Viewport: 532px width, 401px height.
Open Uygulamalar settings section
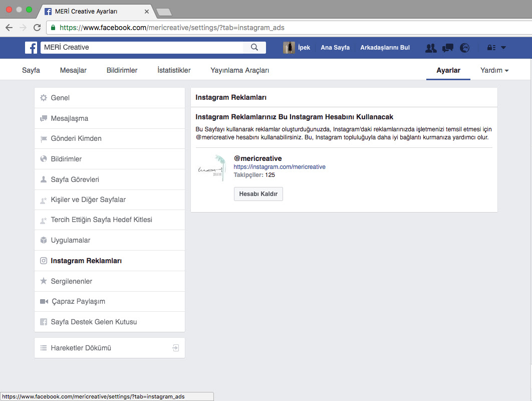(110, 240)
